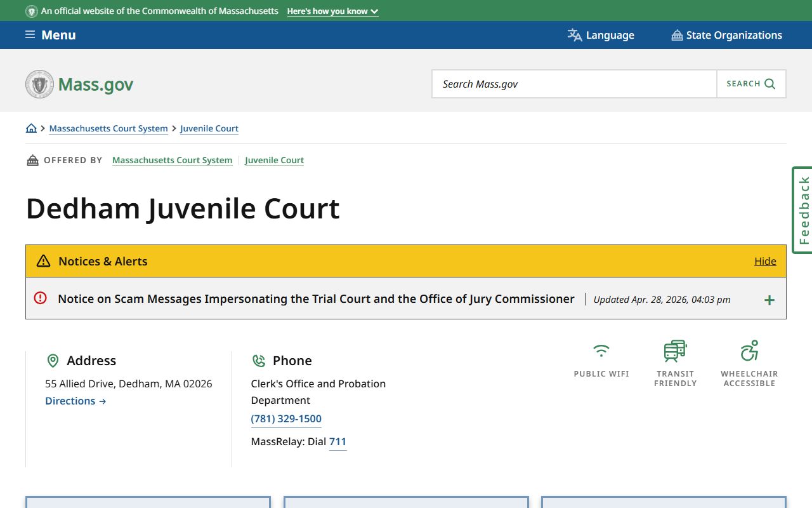Click the Phone handset icon
This screenshot has width=812, height=508.
click(259, 361)
